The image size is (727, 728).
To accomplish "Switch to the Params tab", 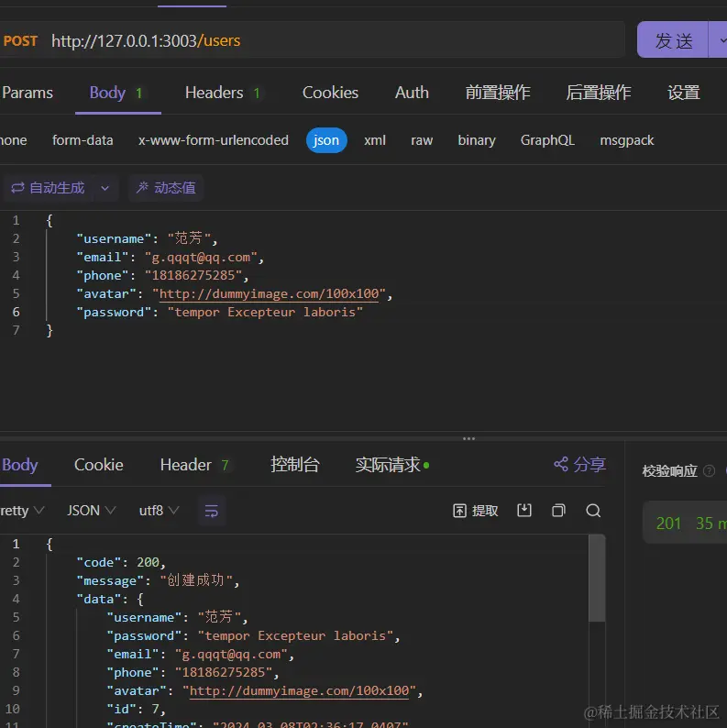I will 27,93.
